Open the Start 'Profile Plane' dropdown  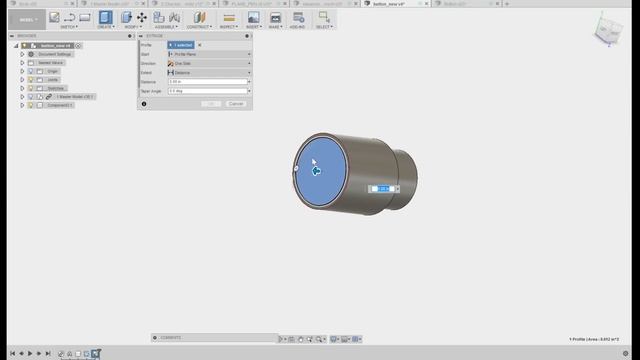tap(209, 54)
